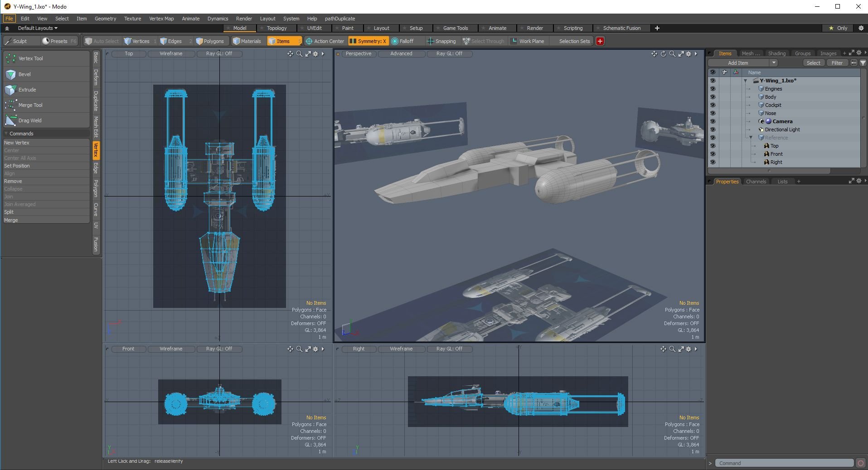Focus the Command input field
Image resolution: width=868 pixels, height=470 pixels.
pos(784,463)
